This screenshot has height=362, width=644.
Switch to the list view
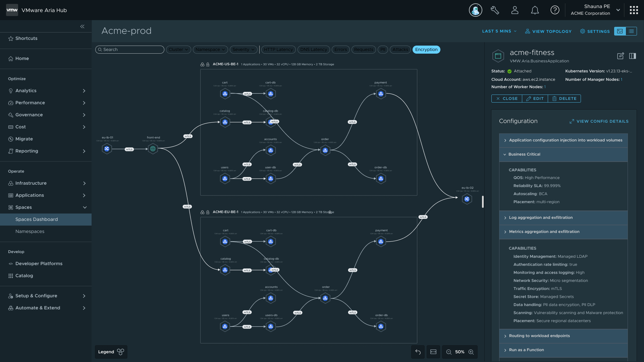(x=631, y=31)
